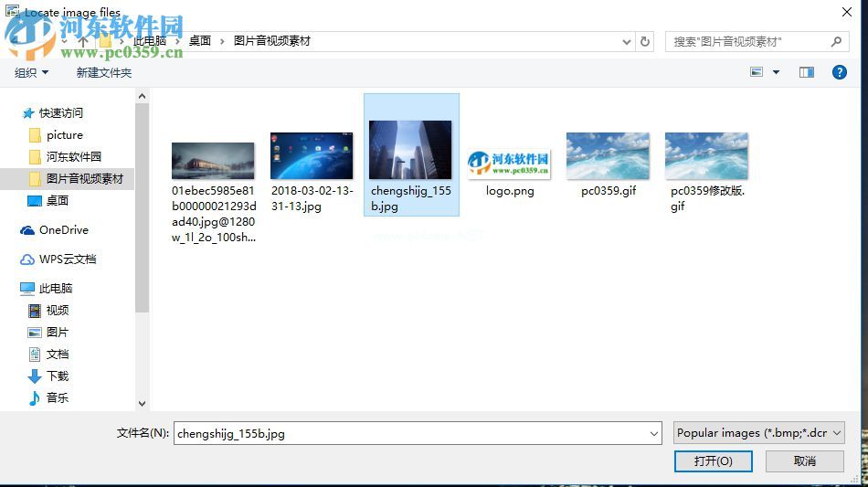Open 视频 library in sidebar
Screen dimensions: 868x487
coord(58,311)
